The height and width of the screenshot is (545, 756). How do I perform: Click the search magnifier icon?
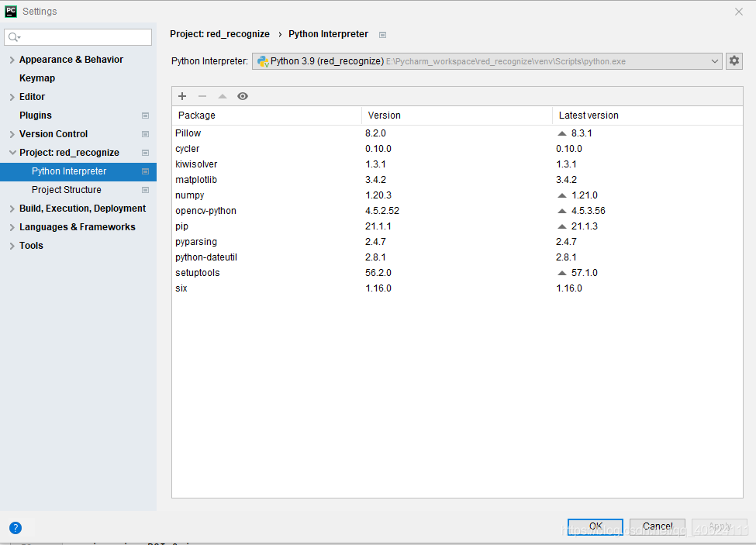(x=14, y=37)
